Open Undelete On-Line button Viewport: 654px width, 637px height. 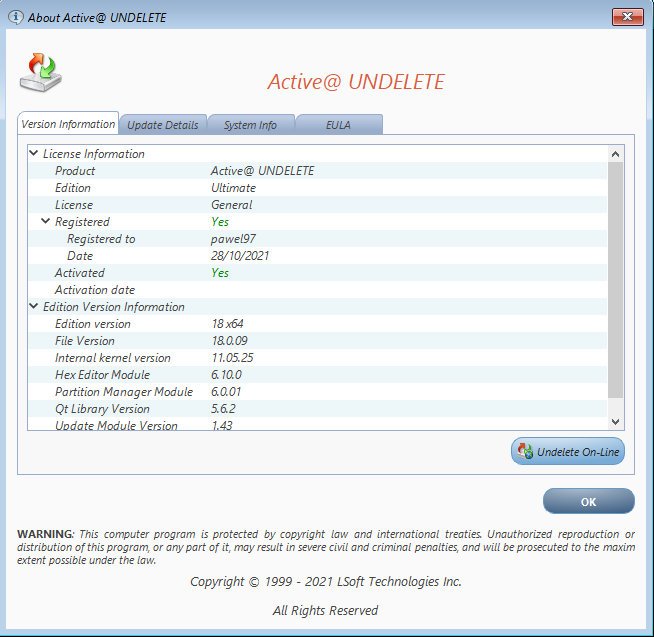tap(568, 451)
